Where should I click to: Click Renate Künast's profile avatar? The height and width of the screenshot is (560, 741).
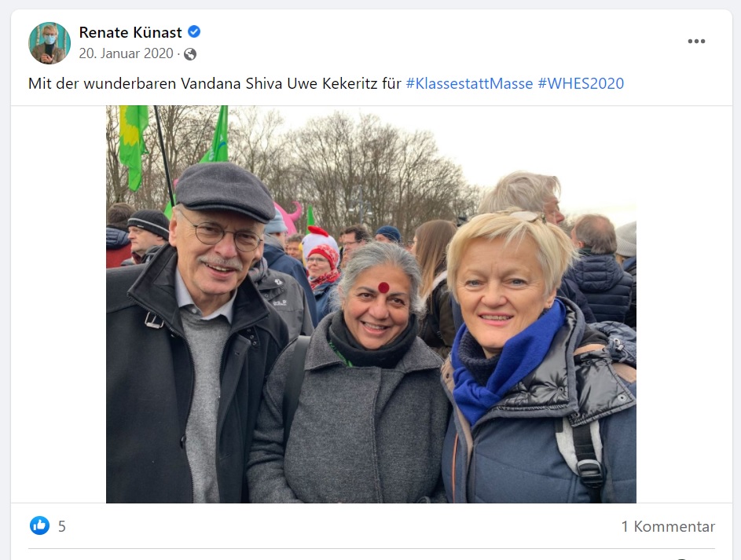[50, 43]
